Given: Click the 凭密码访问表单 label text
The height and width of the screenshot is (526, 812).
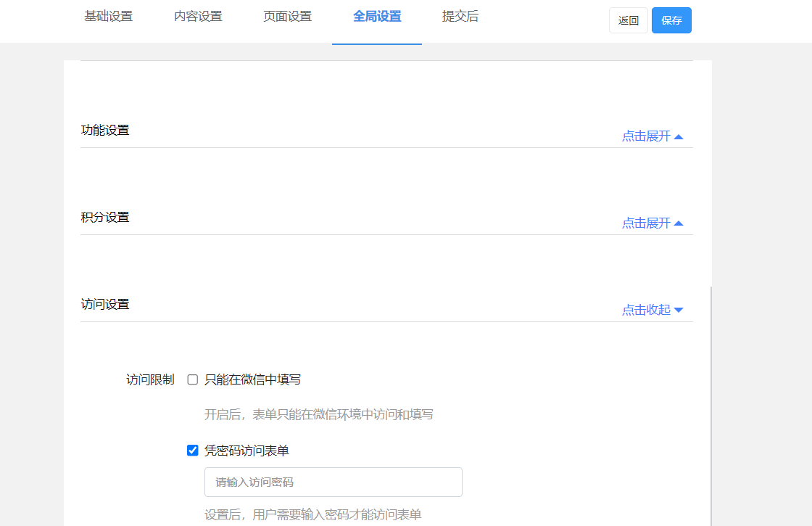Looking at the screenshot, I should click(x=246, y=451).
